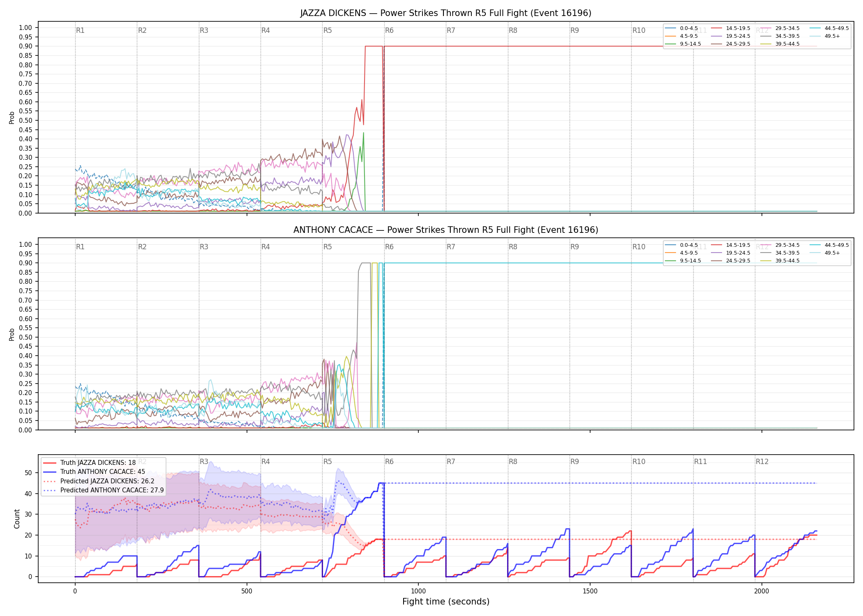
Task: Click the R12 round label in bottom chart
Action: click(762, 462)
